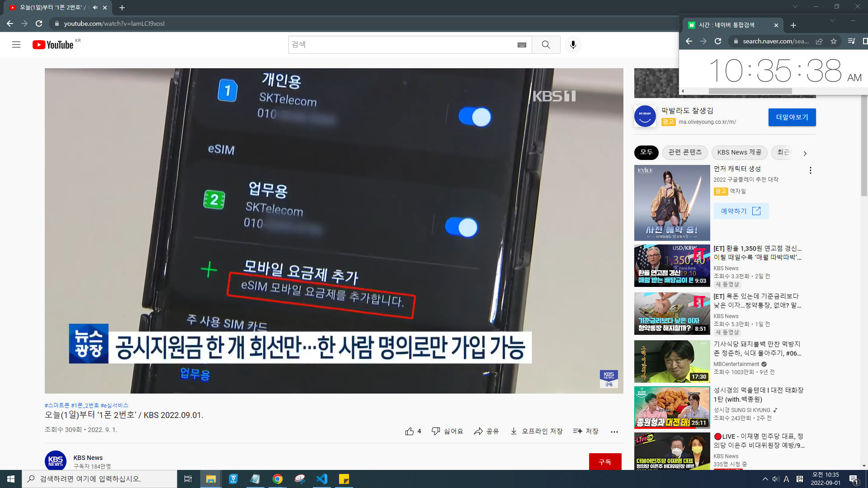
Task: Expand filter chips with right chevron
Action: [x=805, y=153]
